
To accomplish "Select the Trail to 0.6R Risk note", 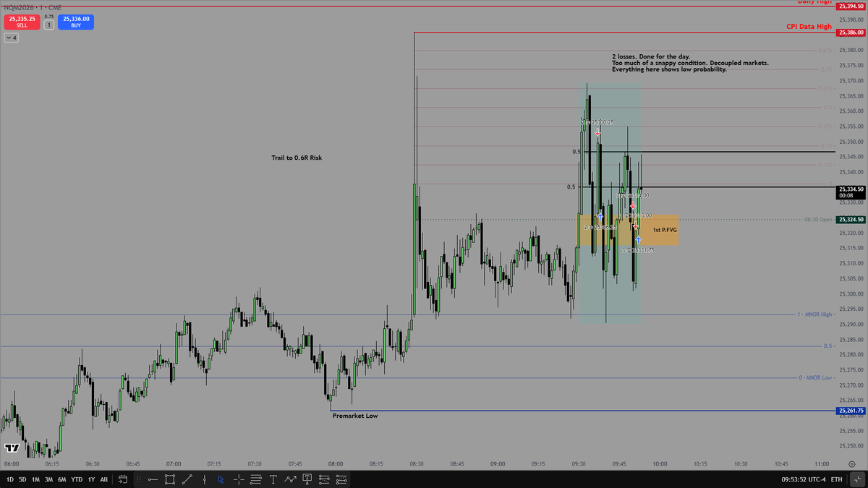I will tap(297, 157).
